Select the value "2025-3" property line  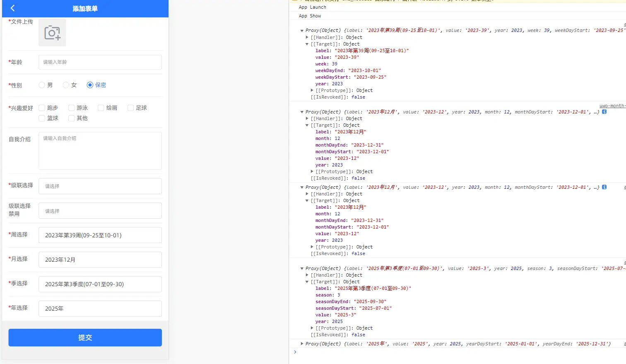pos(336,315)
